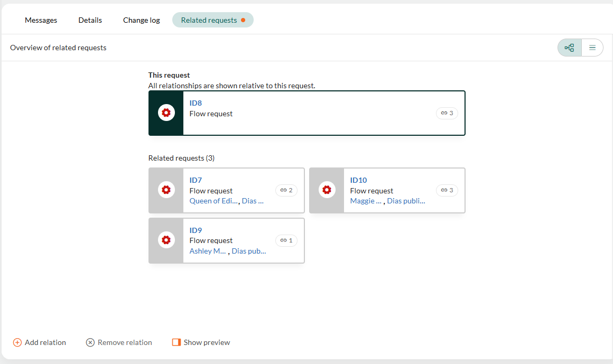Open the link count badge on ID8

coord(447,113)
